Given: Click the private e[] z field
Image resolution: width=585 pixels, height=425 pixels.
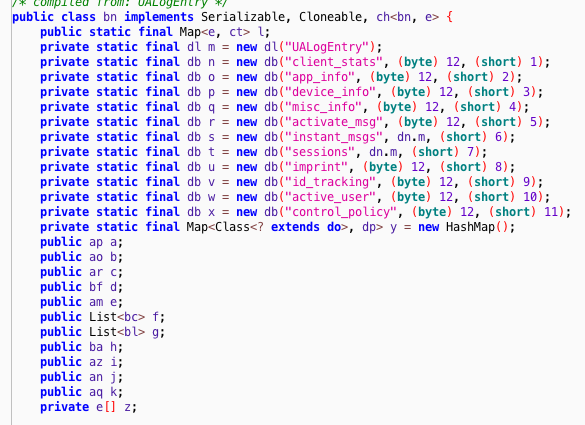Looking at the screenshot, I should [88, 407].
